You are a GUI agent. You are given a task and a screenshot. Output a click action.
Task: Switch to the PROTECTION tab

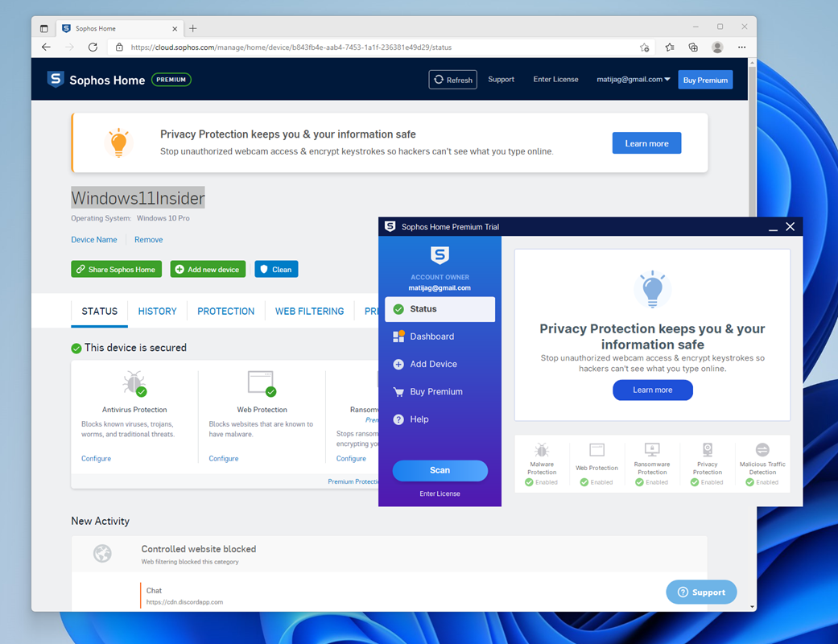pos(225,311)
